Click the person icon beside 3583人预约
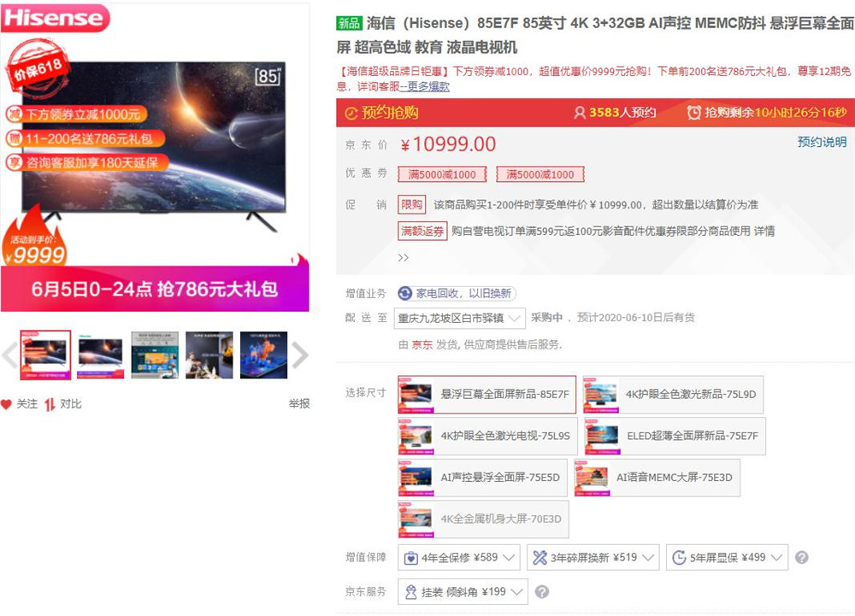 580,113
